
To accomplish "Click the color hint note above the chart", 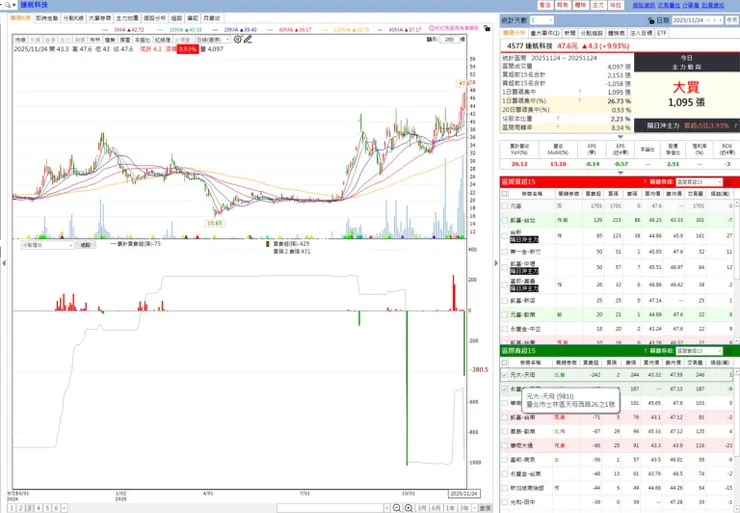I will click(x=454, y=28).
